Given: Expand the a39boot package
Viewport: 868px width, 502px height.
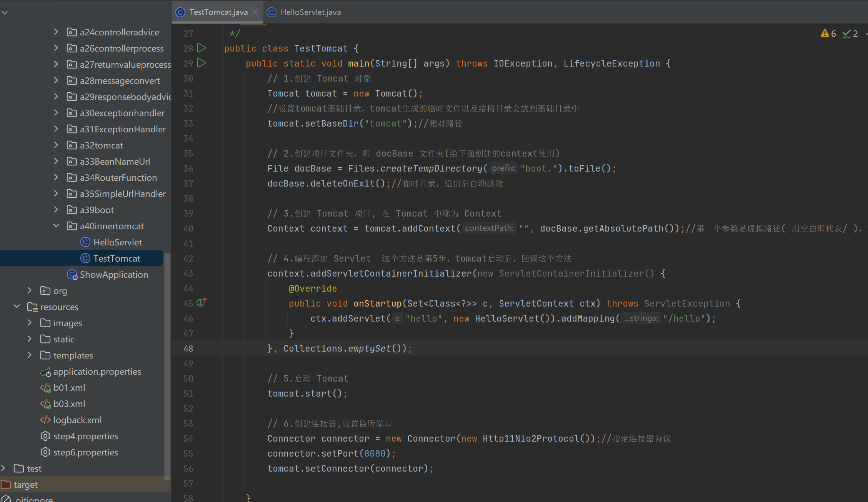Looking at the screenshot, I should pyautogui.click(x=56, y=210).
